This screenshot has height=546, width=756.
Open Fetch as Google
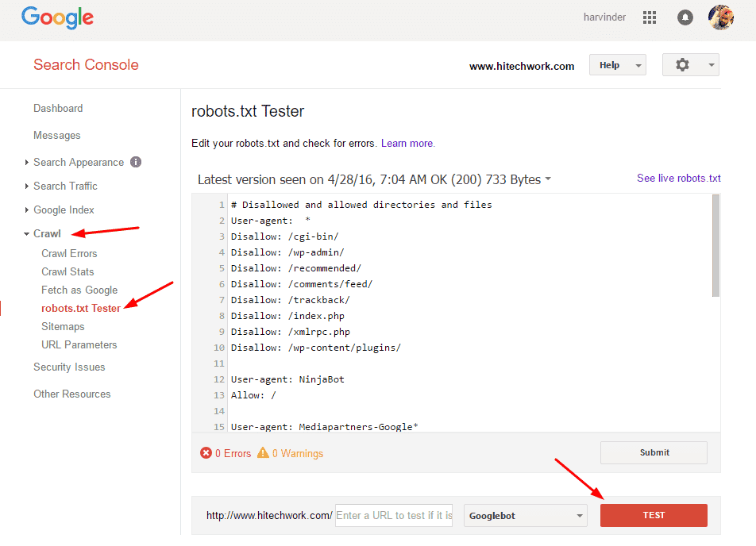click(79, 290)
